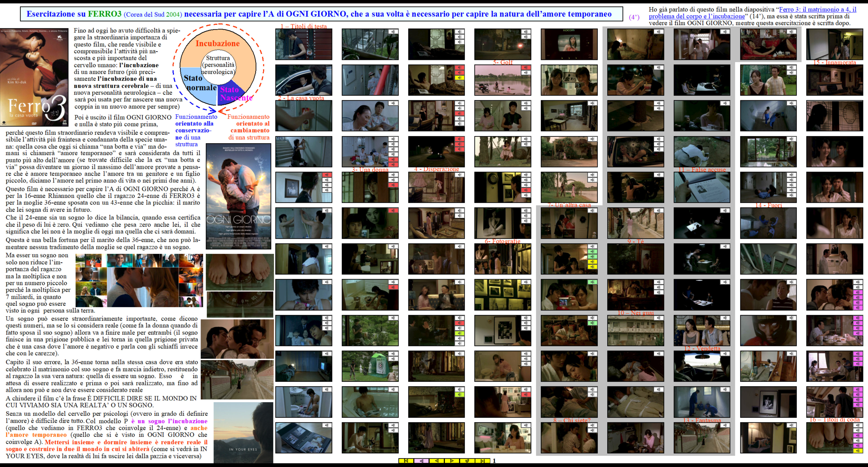Click the pink back-arrow navigation button
Viewport: 868px width, 467px height.
coord(421,461)
